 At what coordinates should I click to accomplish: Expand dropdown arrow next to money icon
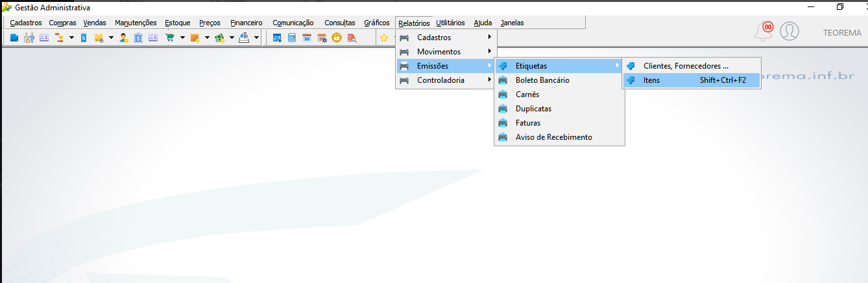pos(232,38)
